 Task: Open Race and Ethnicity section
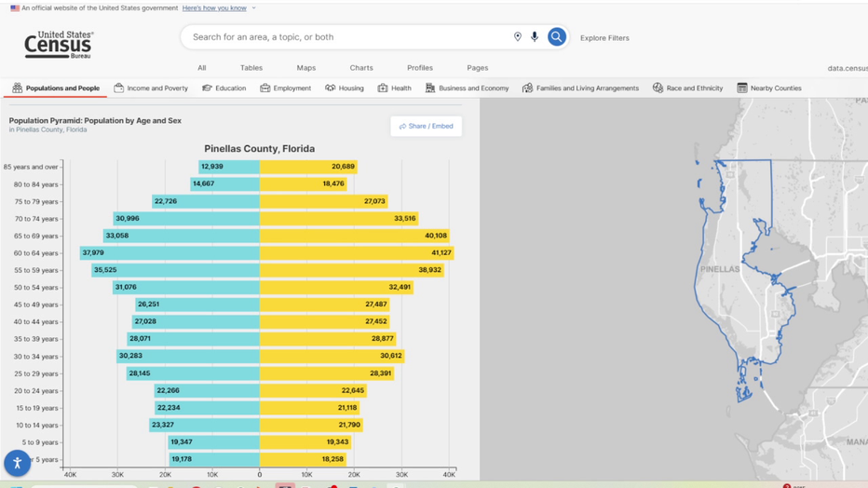pos(687,88)
